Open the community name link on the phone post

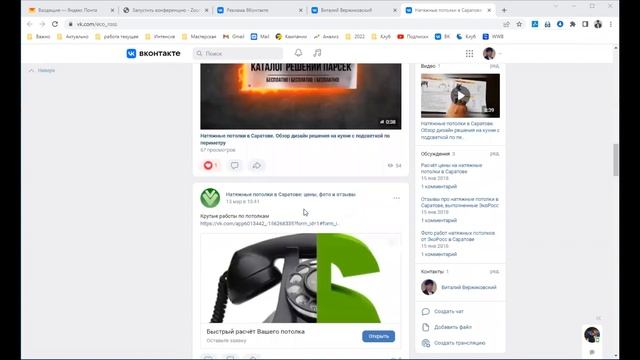(x=291, y=195)
